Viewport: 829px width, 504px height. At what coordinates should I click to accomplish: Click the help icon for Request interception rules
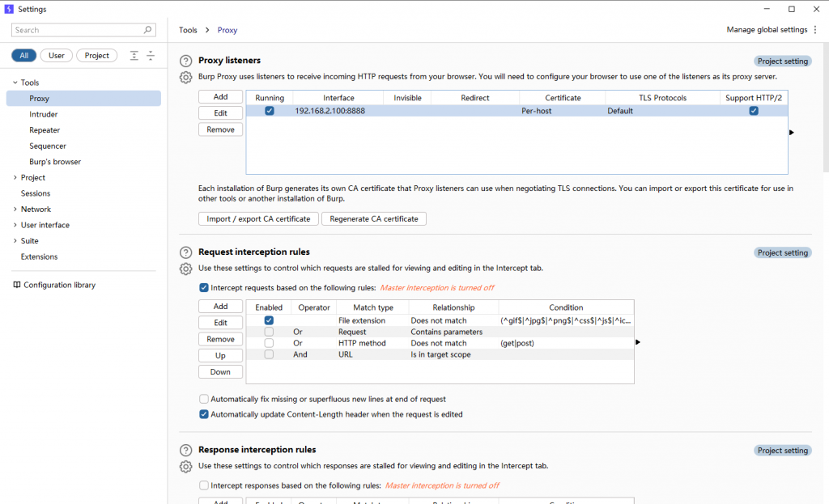coord(185,252)
